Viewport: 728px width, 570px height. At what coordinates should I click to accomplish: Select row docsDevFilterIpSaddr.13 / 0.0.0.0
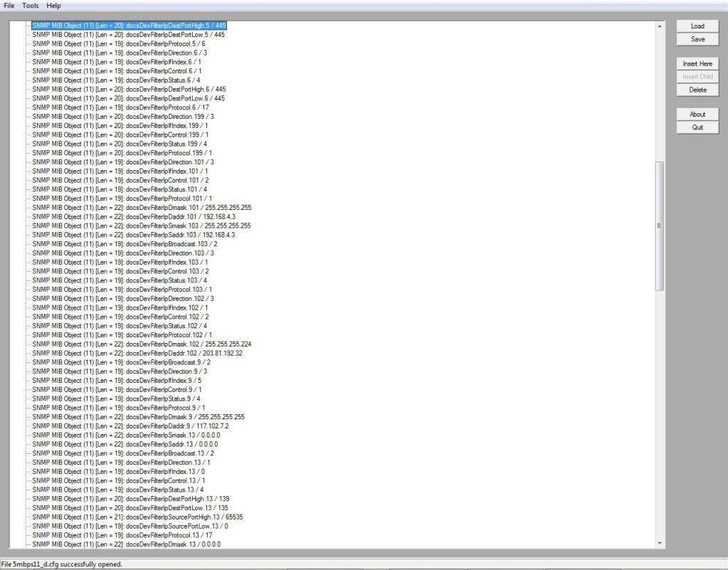coord(125,444)
